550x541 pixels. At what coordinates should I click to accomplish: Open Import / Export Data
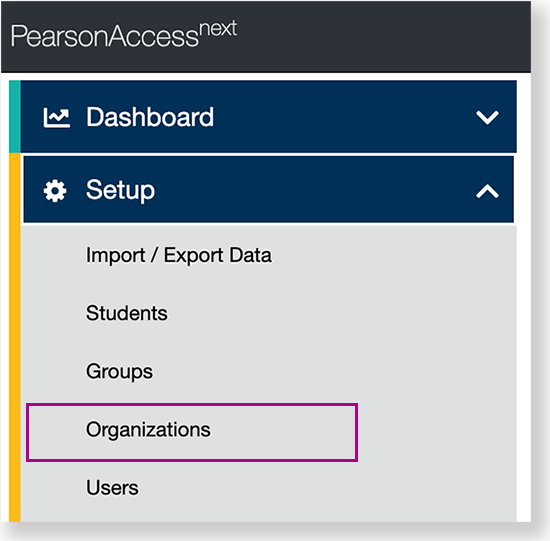(179, 255)
